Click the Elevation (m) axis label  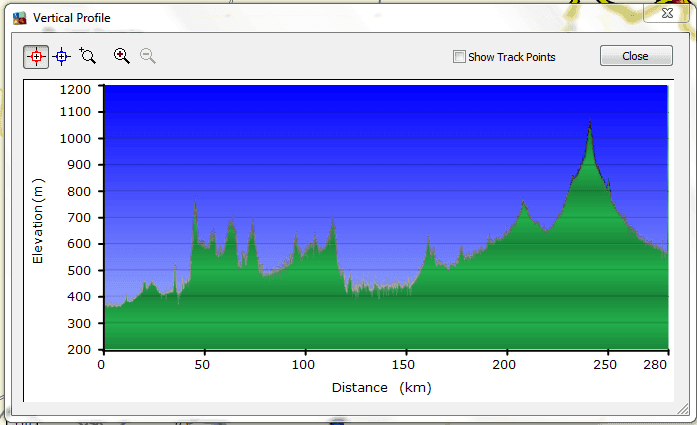click(38, 221)
